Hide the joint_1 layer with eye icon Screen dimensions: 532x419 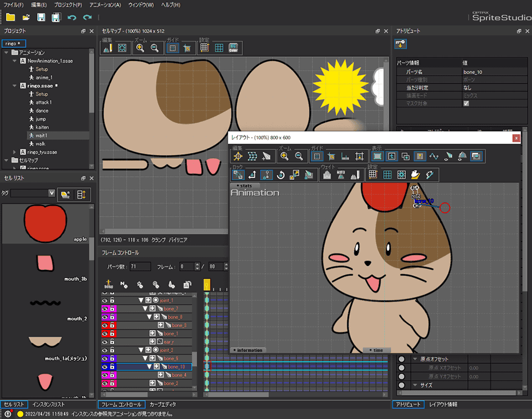coord(105,300)
